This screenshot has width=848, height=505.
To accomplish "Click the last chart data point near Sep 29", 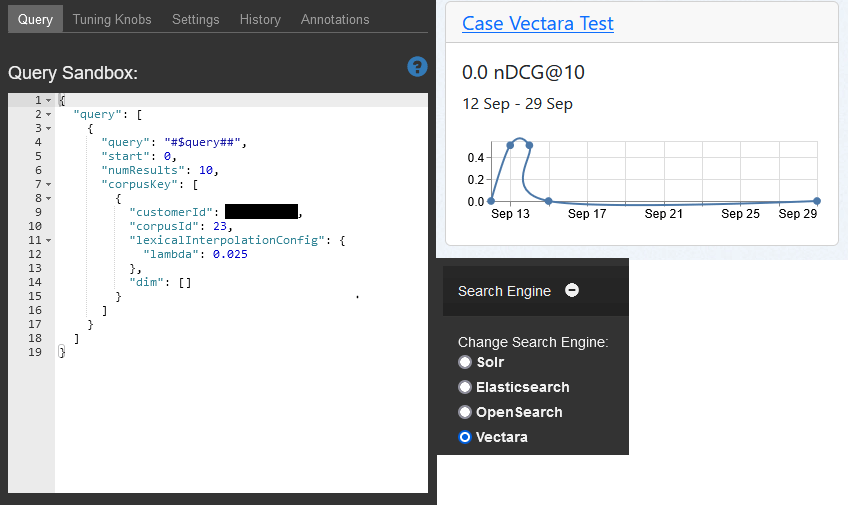I will [817, 201].
